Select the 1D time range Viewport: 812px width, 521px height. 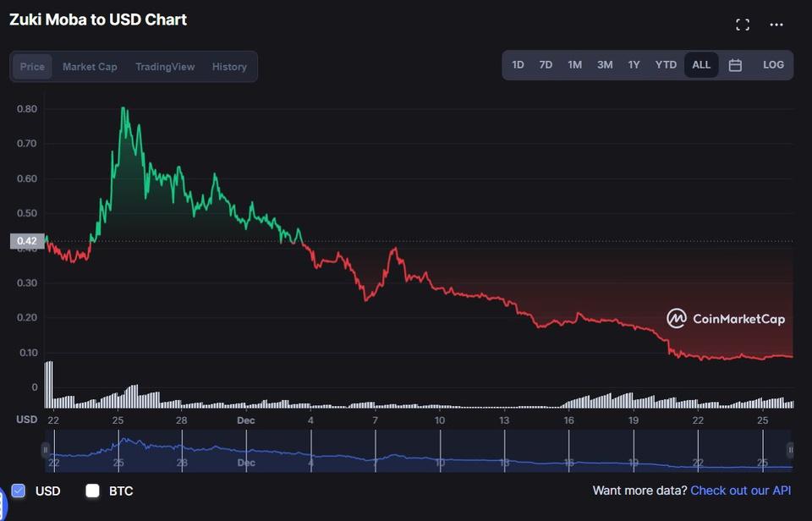coord(518,65)
